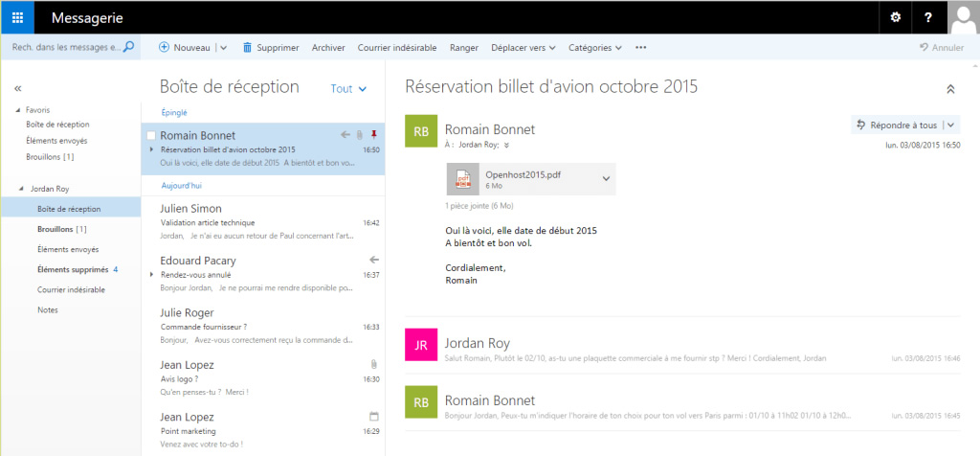
Task: Click the Messagerie title in header
Action: click(87, 18)
